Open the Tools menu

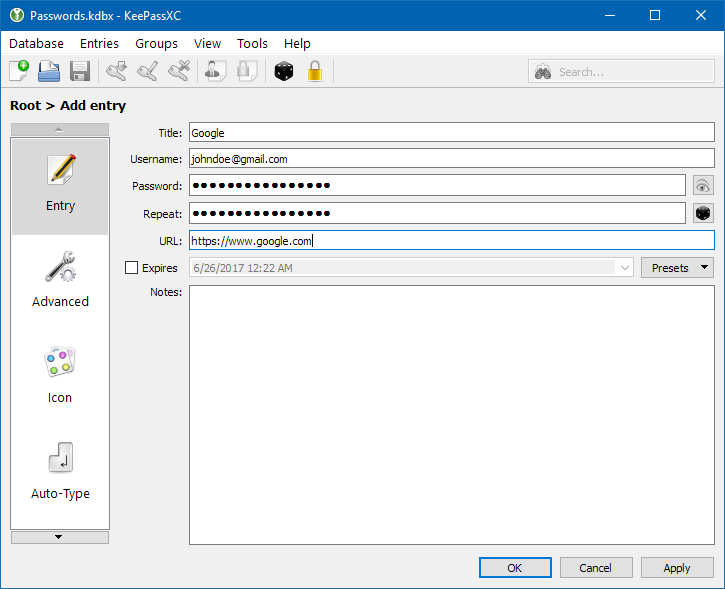point(252,43)
